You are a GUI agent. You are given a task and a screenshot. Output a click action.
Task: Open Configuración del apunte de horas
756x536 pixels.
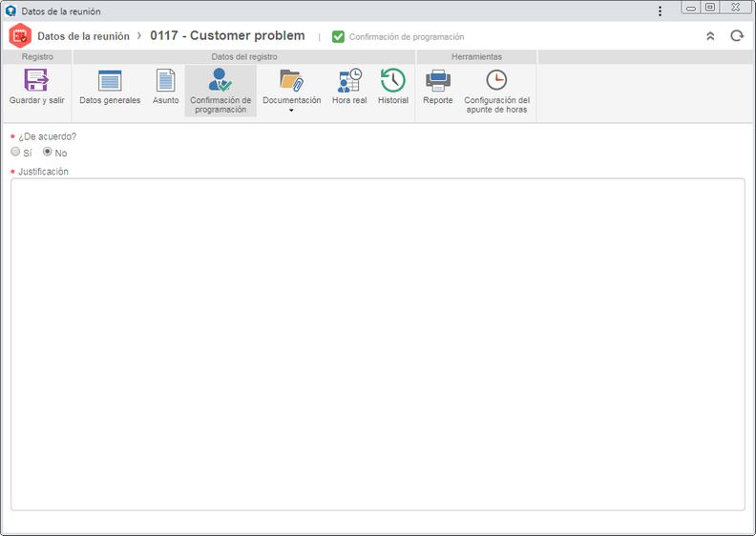496,91
